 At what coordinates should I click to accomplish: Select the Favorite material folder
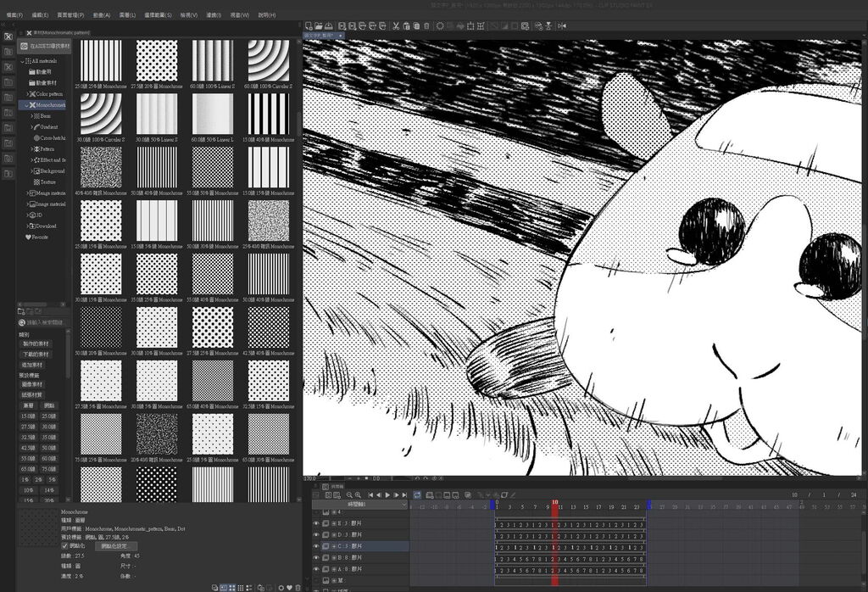click(x=36, y=237)
